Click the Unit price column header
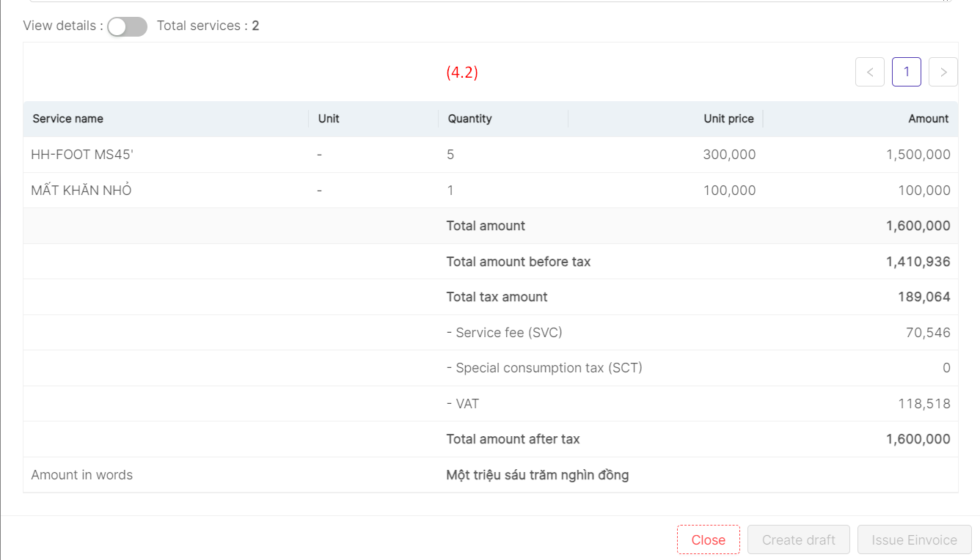 pyautogui.click(x=728, y=119)
